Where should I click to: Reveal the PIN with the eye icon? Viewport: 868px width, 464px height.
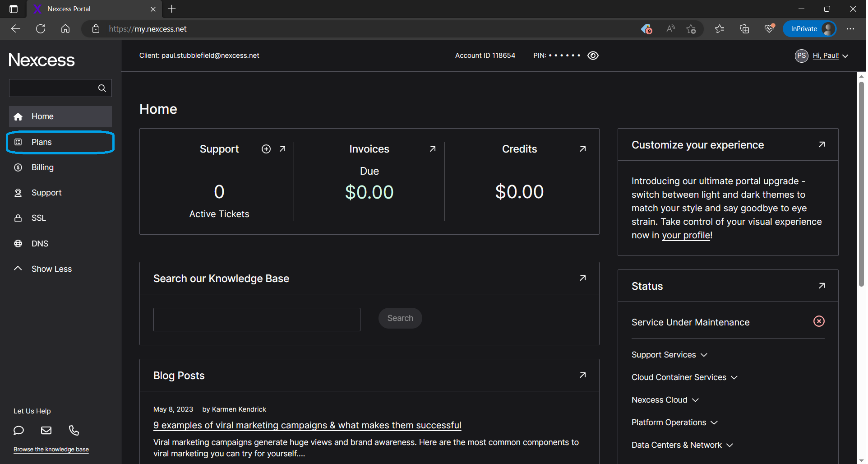[593, 56]
